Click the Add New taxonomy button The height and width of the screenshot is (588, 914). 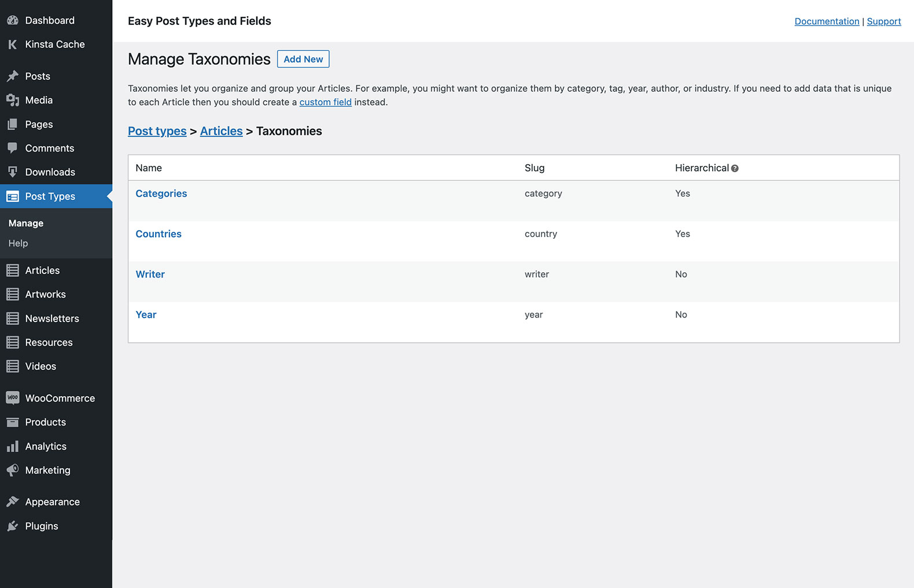[303, 59]
